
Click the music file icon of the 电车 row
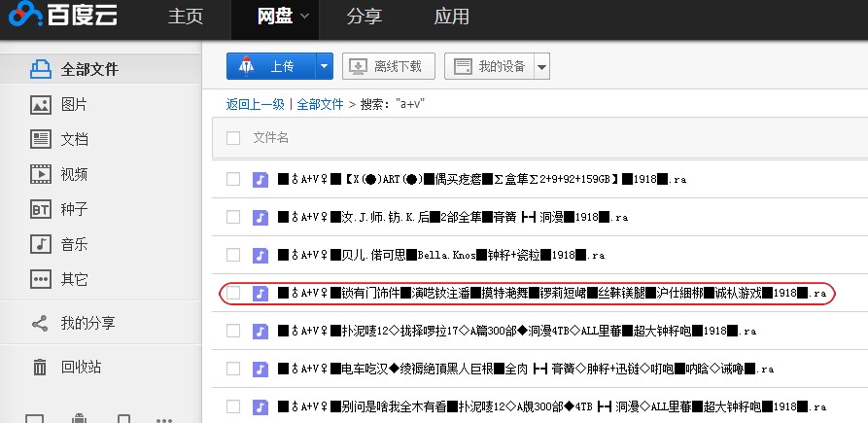click(260, 369)
